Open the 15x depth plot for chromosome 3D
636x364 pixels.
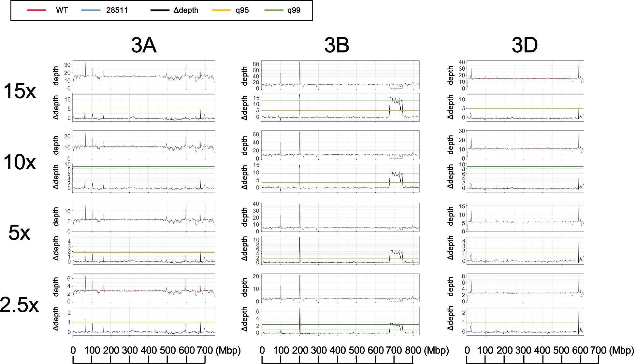click(x=525, y=75)
